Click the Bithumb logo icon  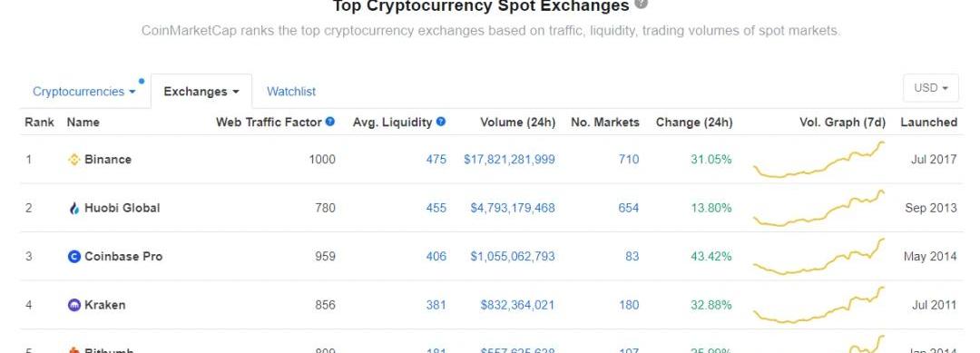click(x=74, y=350)
